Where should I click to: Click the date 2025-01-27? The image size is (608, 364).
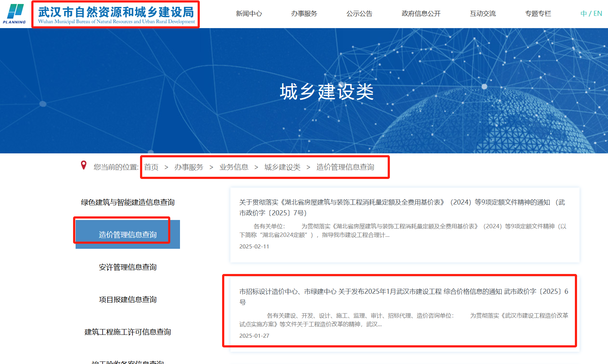coord(254,336)
